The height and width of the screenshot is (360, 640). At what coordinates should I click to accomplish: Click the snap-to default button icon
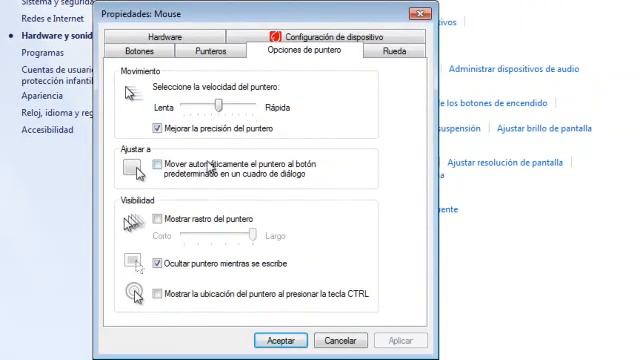pyautogui.click(x=134, y=169)
